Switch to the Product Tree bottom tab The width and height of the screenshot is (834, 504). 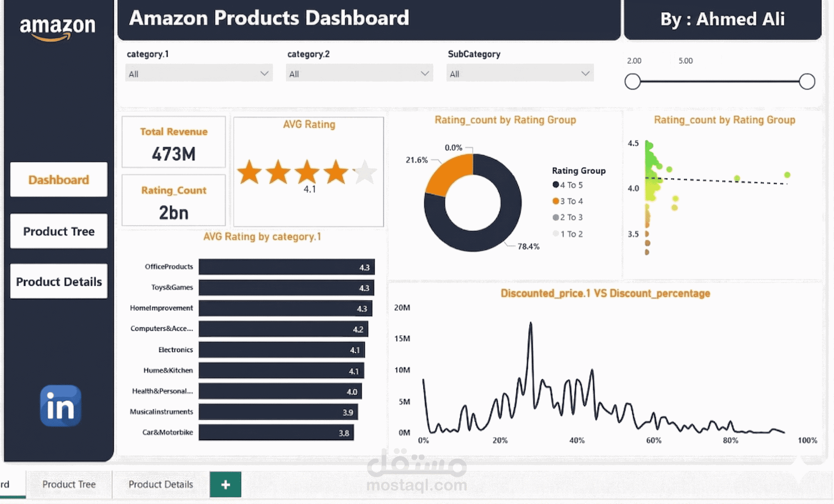[x=69, y=484]
